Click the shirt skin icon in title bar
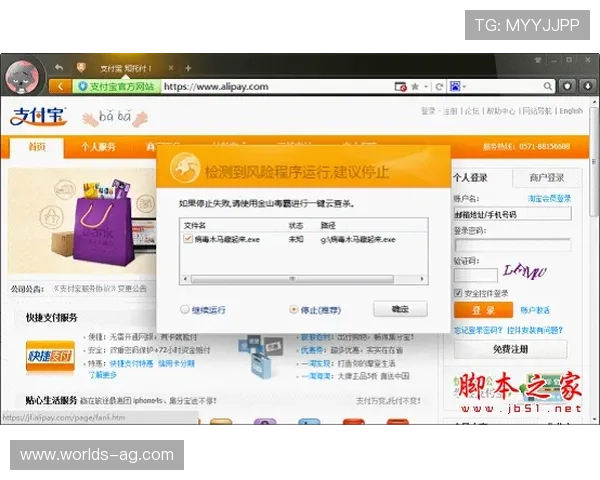600x480 pixels. pyautogui.click(x=538, y=60)
